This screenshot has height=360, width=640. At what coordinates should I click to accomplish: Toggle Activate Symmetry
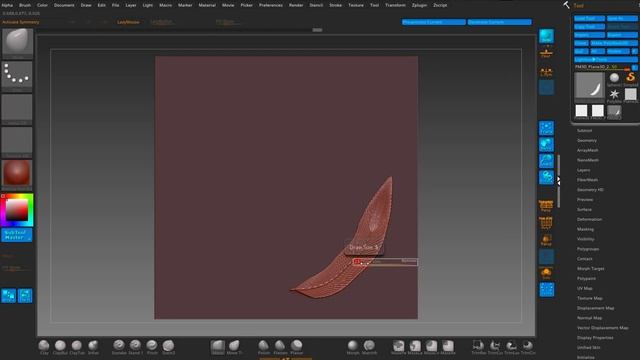[21, 22]
